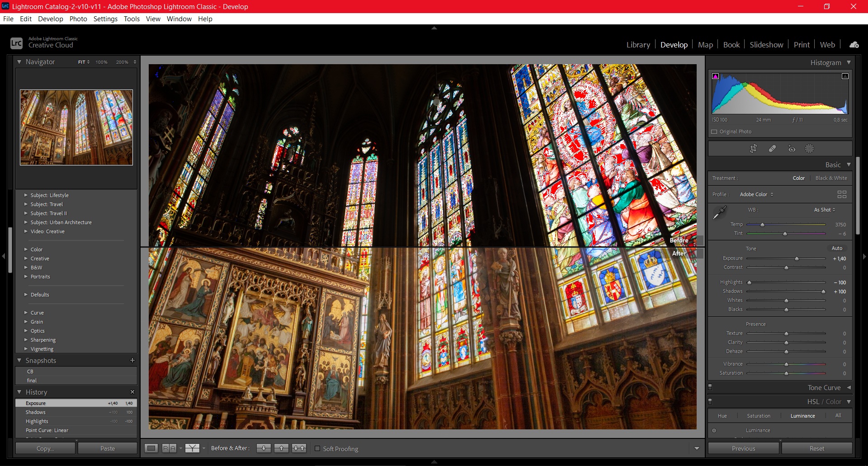Screen dimensions: 868x466
Task: Collapse top module picker with arrow
Action: [434, 28]
